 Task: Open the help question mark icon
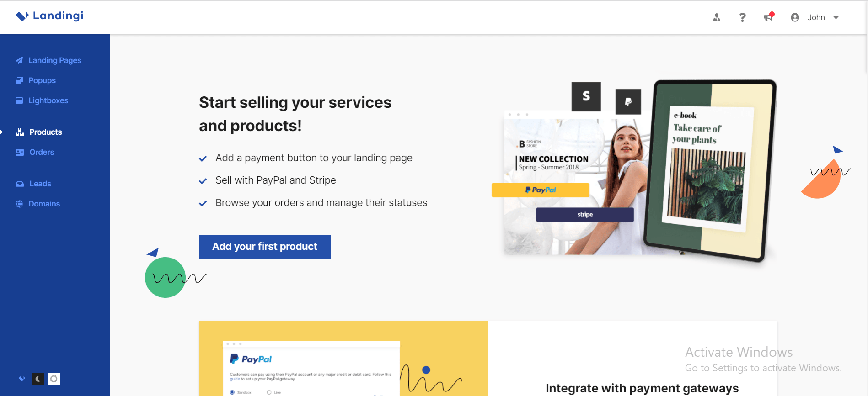(x=742, y=17)
